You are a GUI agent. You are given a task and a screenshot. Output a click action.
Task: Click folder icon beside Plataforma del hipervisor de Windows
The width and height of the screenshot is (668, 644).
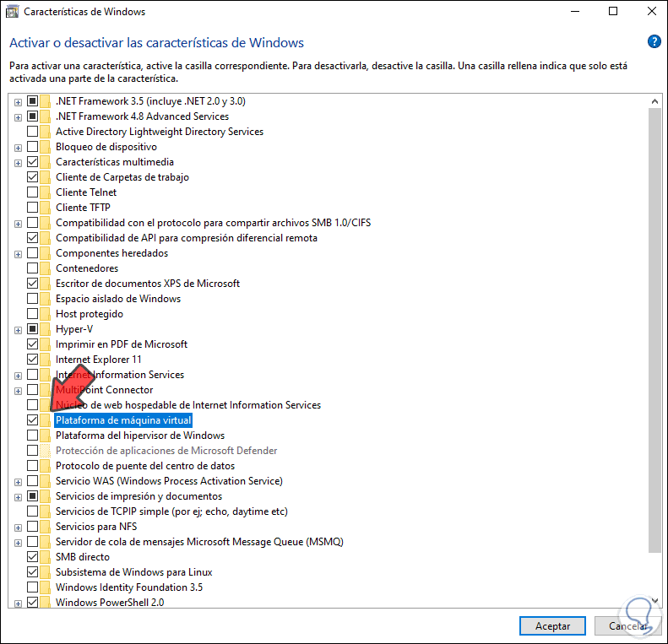coord(45,436)
